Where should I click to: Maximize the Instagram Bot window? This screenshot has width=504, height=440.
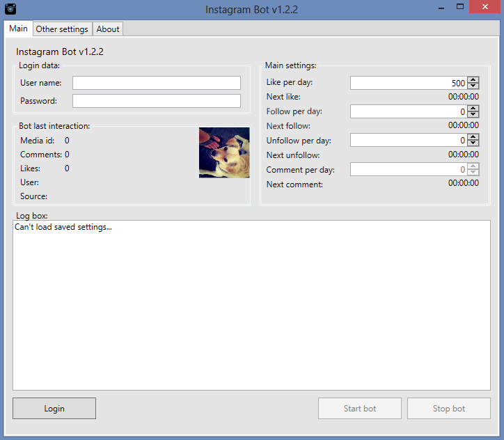coord(460,7)
